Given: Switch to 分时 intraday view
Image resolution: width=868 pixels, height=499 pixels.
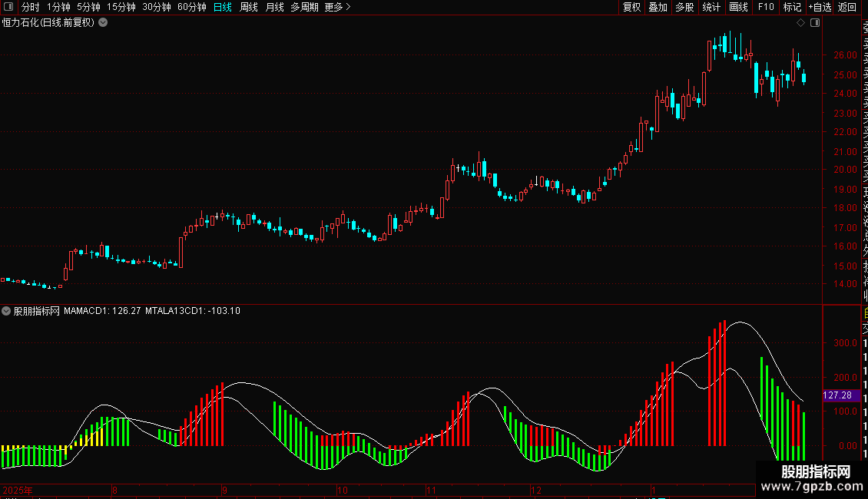Looking at the screenshot, I should [x=31, y=7].
